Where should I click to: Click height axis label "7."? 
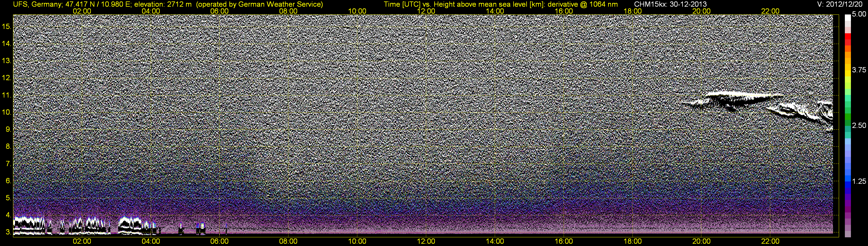click(8, 164)
